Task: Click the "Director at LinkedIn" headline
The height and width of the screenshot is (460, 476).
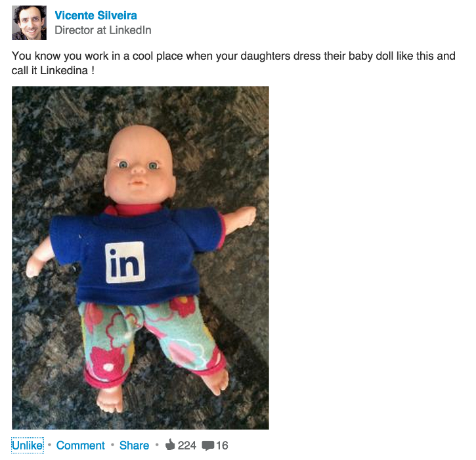Action: tap(103, 30)
